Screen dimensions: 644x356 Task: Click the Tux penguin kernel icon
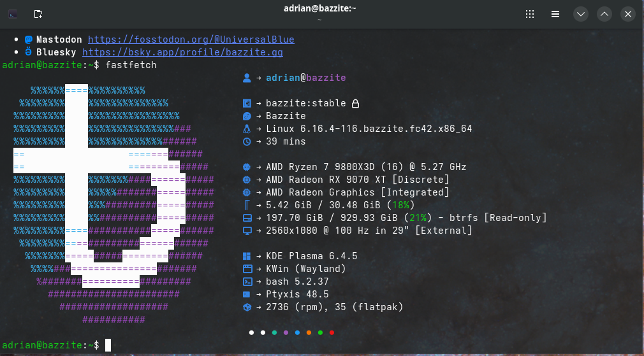click(247, 129)
